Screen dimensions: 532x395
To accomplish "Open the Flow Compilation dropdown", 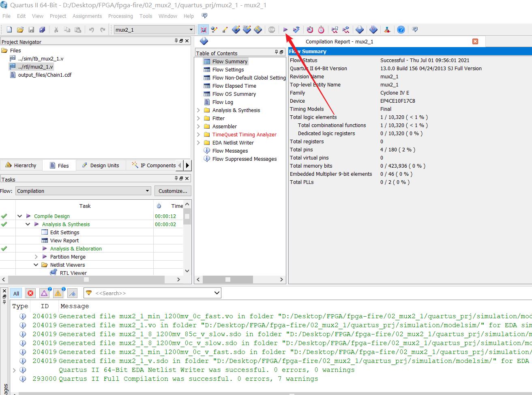I will [x=147, y=191].
